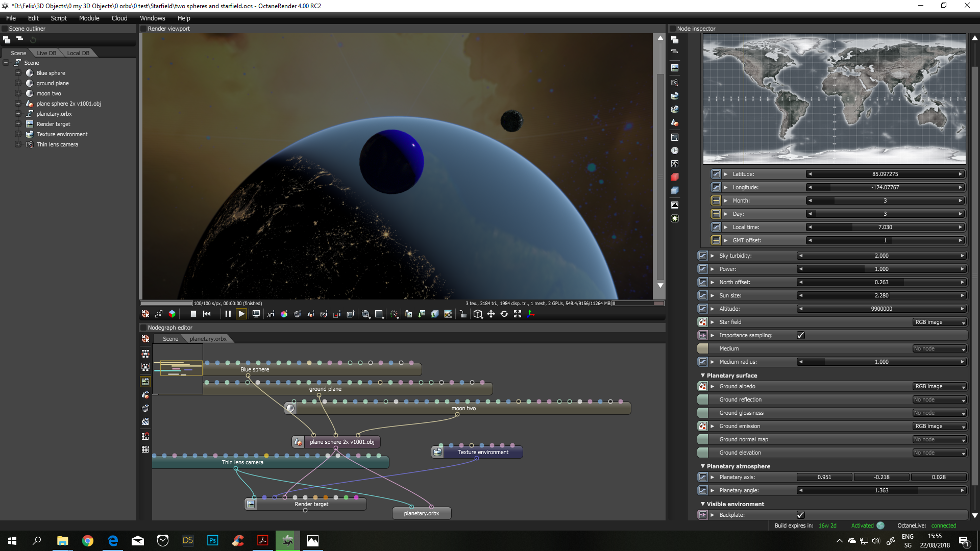
Task: Select the planetary.orbx nodegraph tab
Action: pyautogui.click(x=208, y=339)
